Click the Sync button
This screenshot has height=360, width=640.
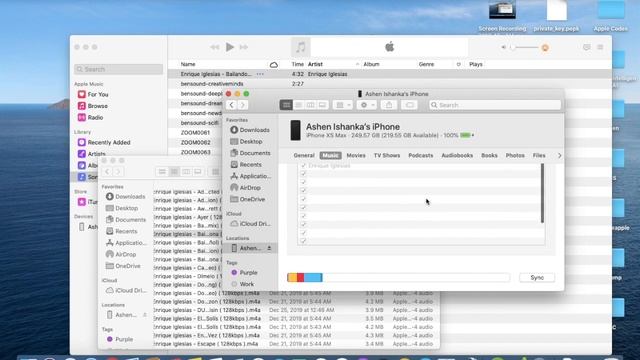[537, 278]
